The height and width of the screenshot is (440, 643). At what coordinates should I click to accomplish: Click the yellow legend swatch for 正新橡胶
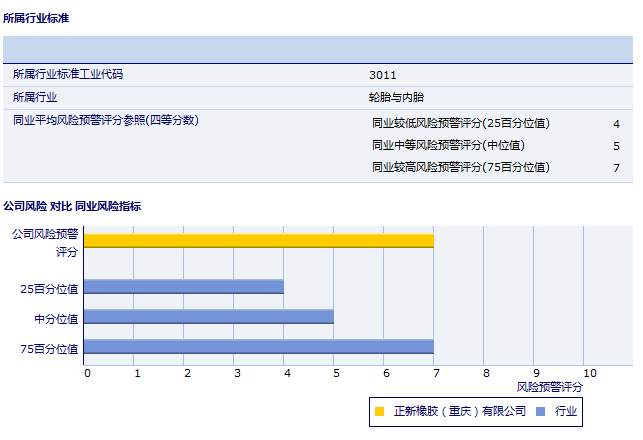point(379,411)
